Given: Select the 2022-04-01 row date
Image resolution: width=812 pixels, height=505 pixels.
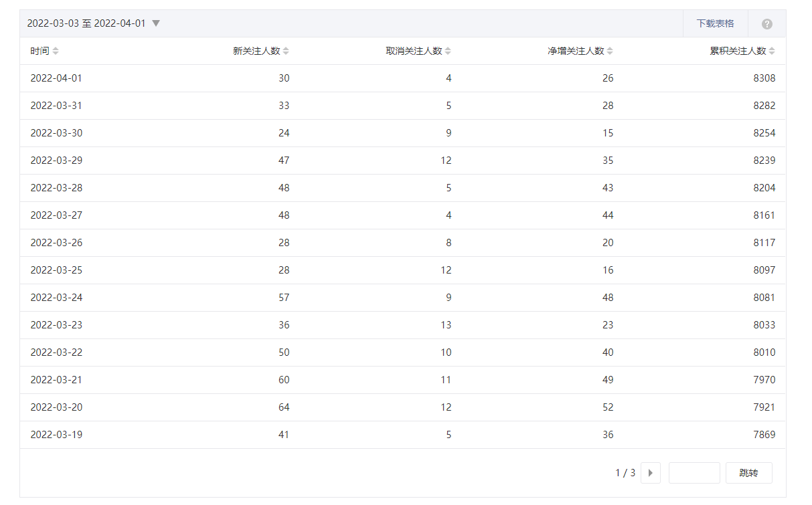Looking at the screenshot, I should pos(56,78).
